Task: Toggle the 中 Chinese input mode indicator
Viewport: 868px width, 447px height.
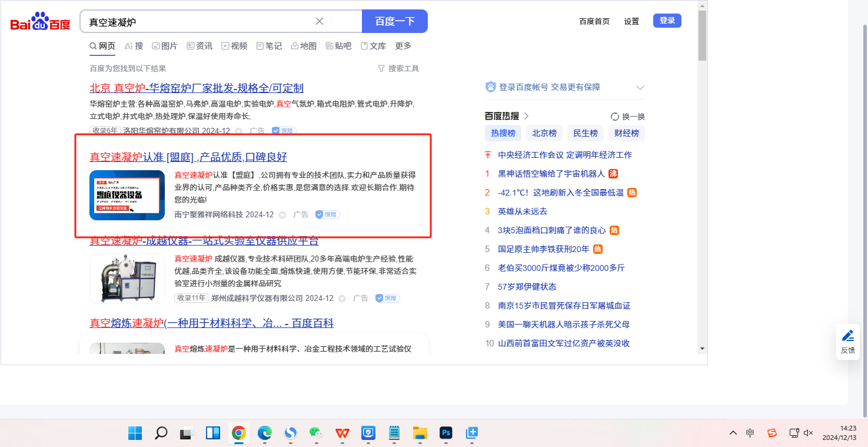Action: tap(750, 433)
